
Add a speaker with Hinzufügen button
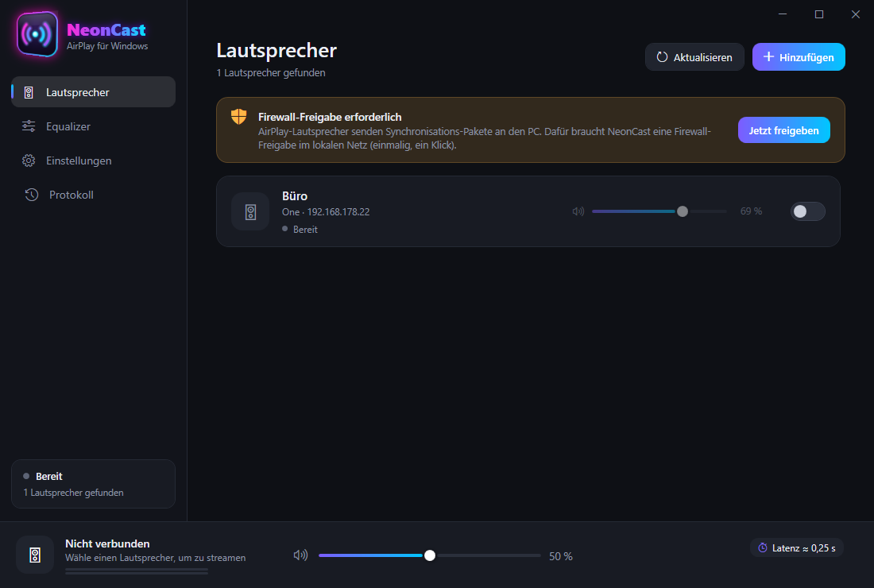[x=799, y=57]
